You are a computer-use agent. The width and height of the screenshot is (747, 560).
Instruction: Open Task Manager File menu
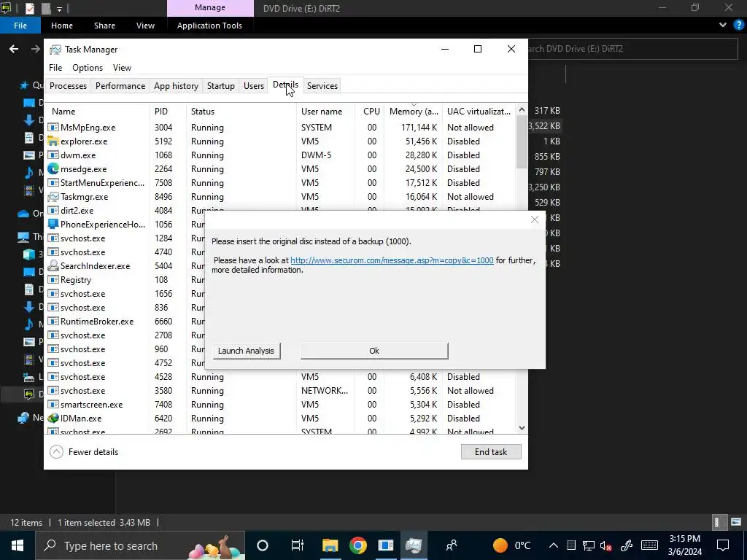[55, 68]
